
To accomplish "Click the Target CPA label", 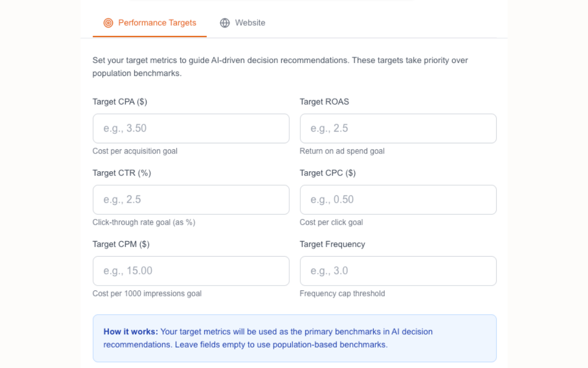I will coord(119,102).
